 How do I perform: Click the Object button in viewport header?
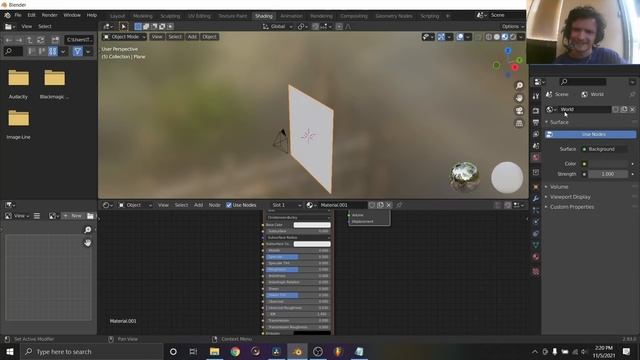pyautogui.click(x=209, y=37)
